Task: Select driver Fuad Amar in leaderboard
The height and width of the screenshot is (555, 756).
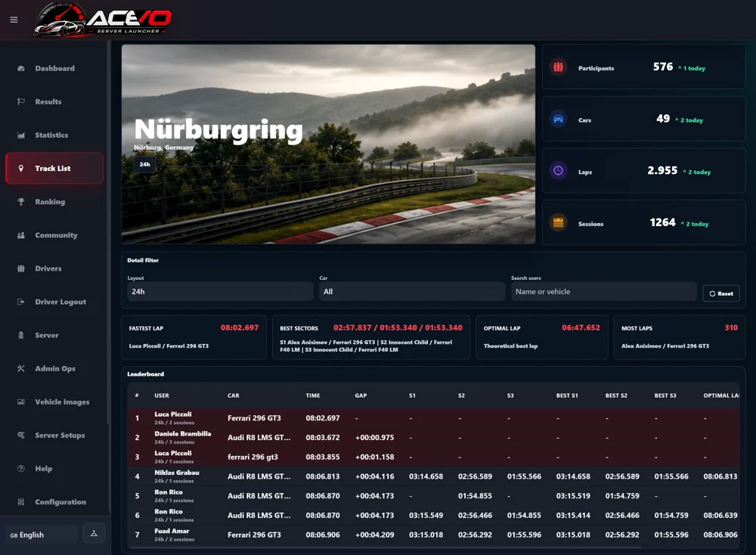Action: coord(172,532)
